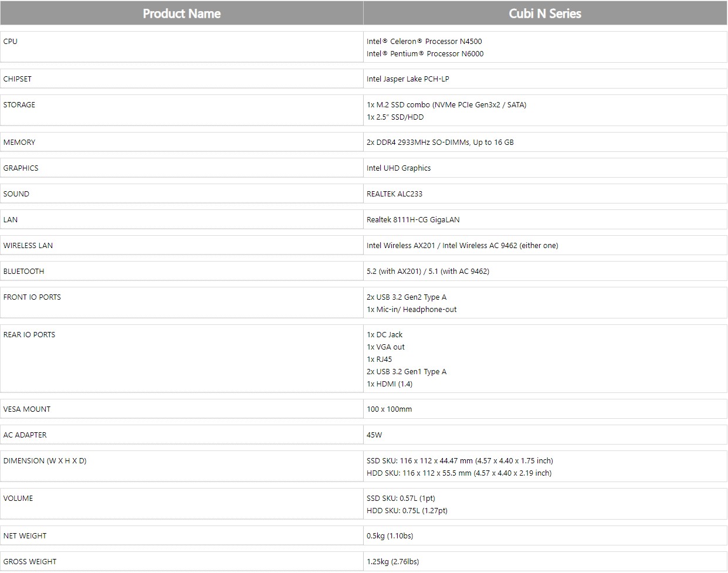Click the 45W AC adapter value
The image size is (728, 573).
(x=374, y=435)
